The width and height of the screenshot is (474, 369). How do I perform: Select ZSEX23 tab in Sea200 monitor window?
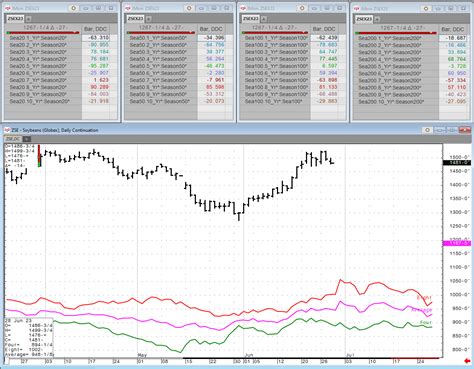364,19
